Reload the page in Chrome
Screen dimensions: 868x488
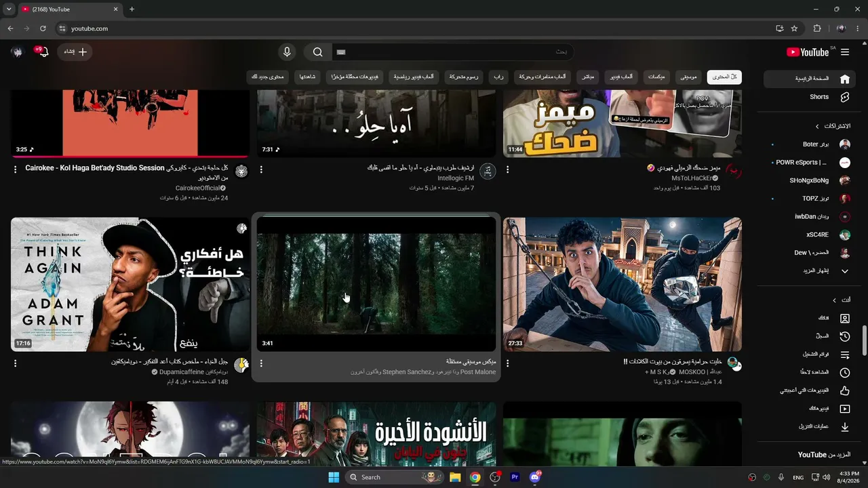point(43,28)
